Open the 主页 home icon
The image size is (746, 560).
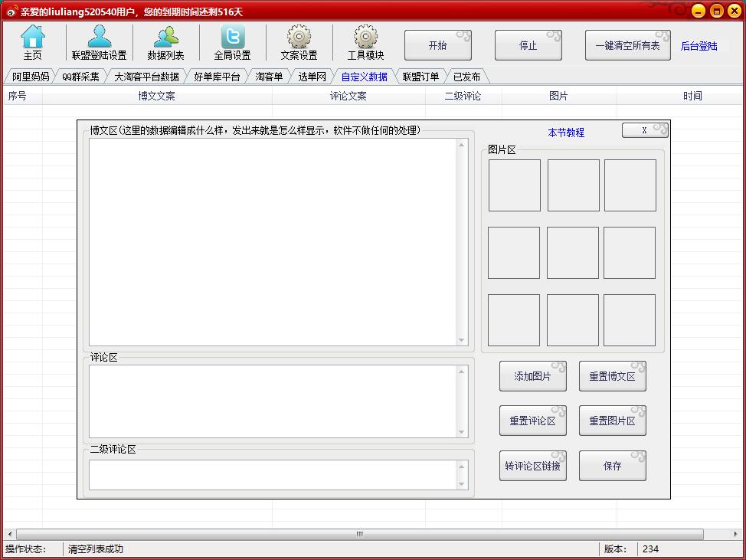tap(33, 37)
